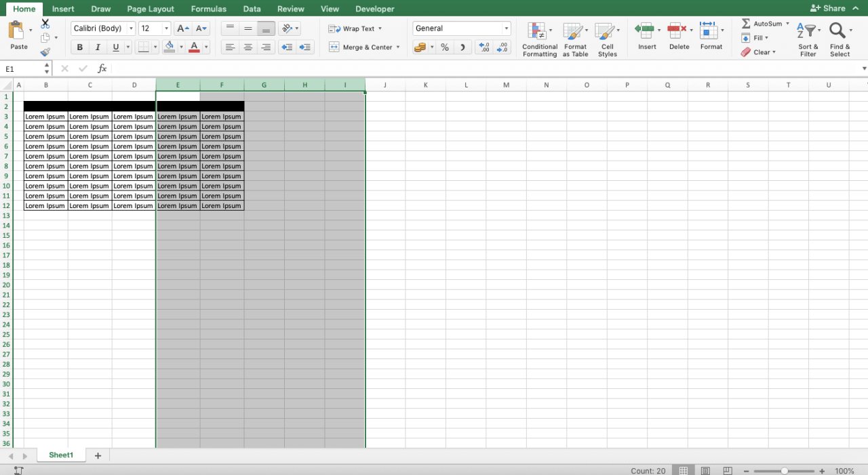Toggle Middle Align
This screenshot has width=868, height=475.
coord(248,28)
